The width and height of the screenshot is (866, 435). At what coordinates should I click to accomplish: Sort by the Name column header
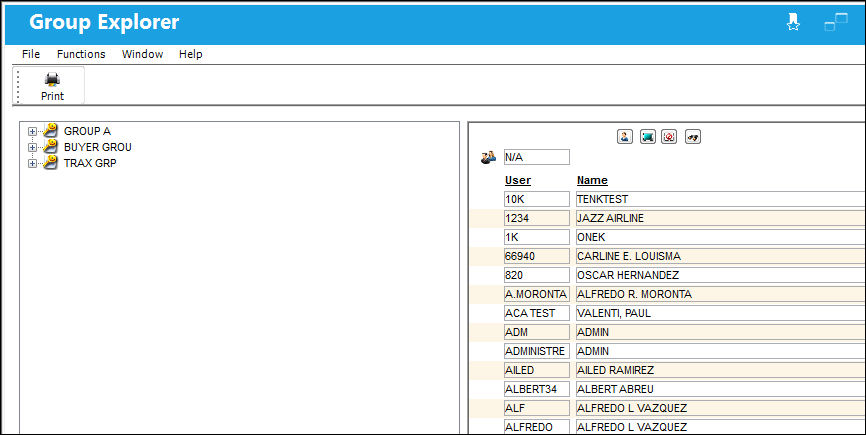pos(592,180)
